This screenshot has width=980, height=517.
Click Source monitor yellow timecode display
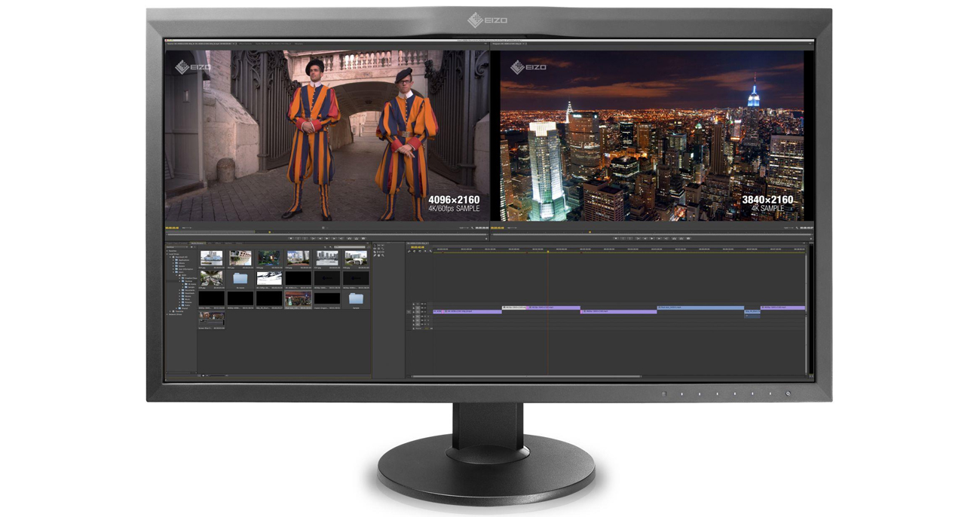tap(172, 228)
